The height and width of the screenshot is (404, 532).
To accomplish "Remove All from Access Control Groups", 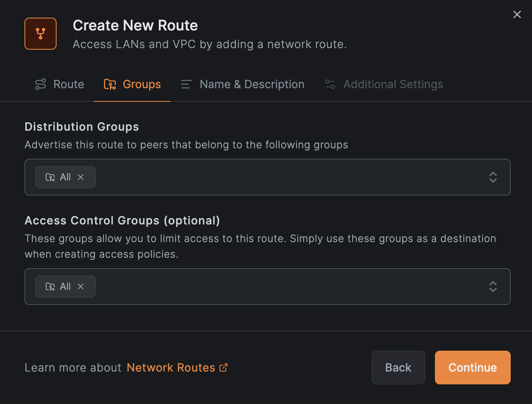I will click(x=81, y=287).
